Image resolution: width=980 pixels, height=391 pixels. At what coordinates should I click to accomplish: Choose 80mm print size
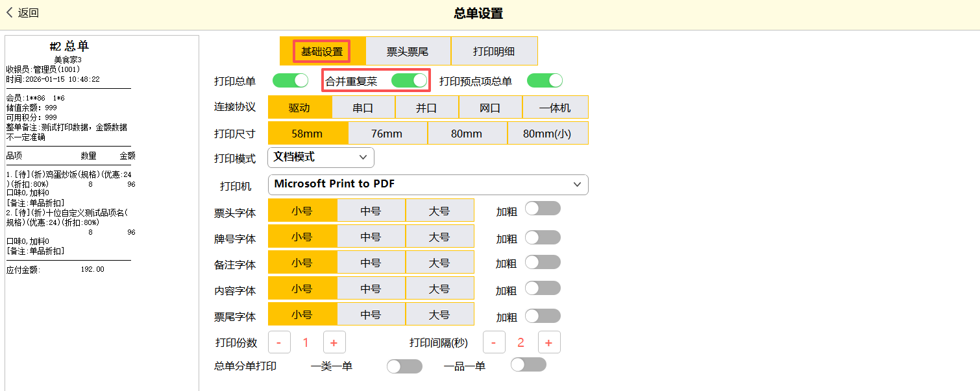tap(467, 134)
